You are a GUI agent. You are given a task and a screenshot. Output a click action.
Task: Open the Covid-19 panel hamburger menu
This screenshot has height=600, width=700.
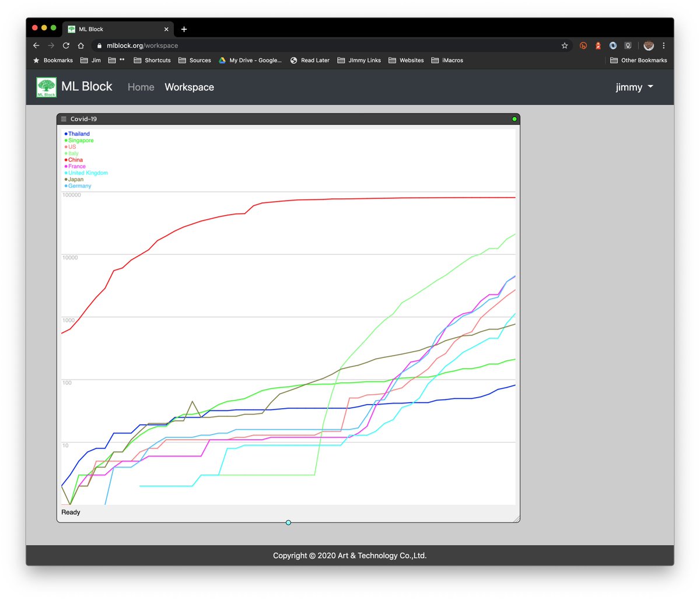click(64, 119)
